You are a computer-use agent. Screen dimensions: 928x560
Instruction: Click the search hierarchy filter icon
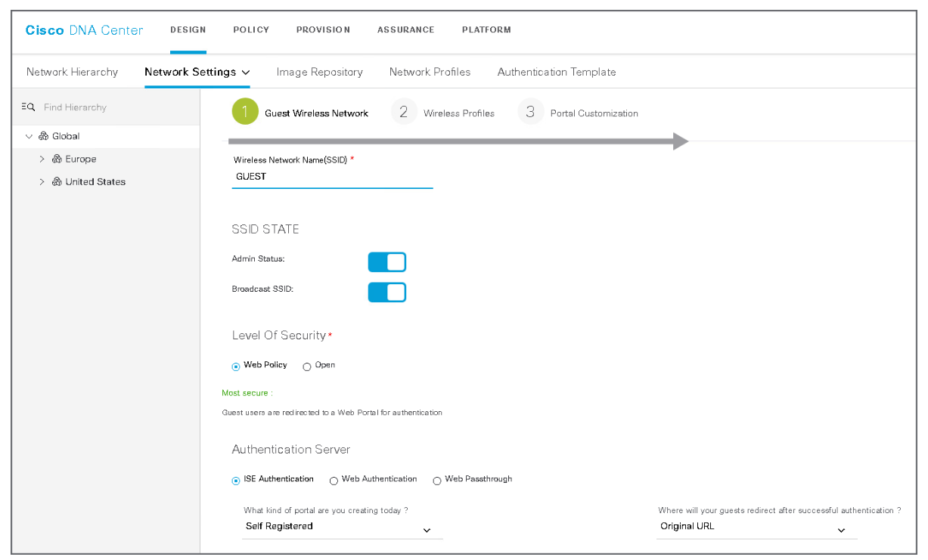[x=28, y=107]
